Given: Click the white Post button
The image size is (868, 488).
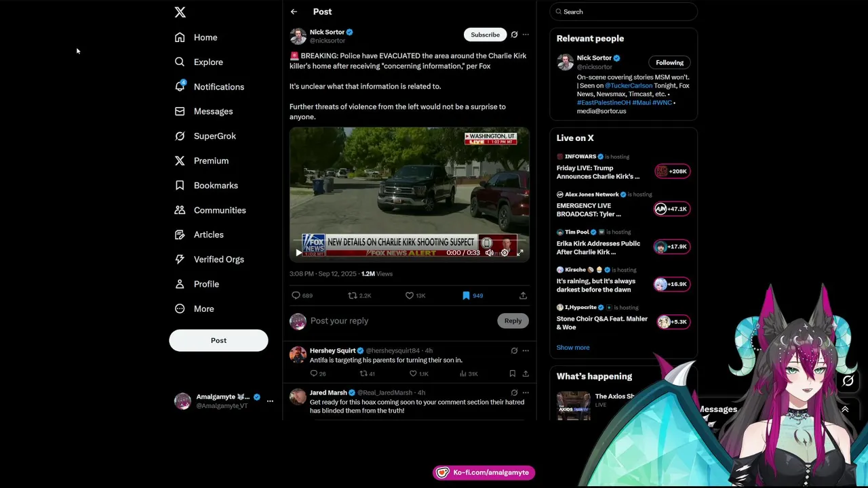Looking at the screenshot, I should pyautogui.click(x=218, y=340).
